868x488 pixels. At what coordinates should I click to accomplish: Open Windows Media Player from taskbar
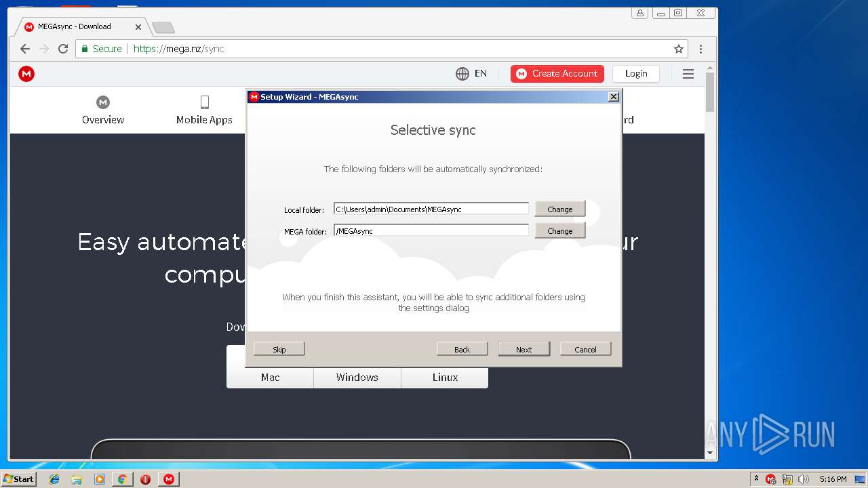[x=100, y=479]
